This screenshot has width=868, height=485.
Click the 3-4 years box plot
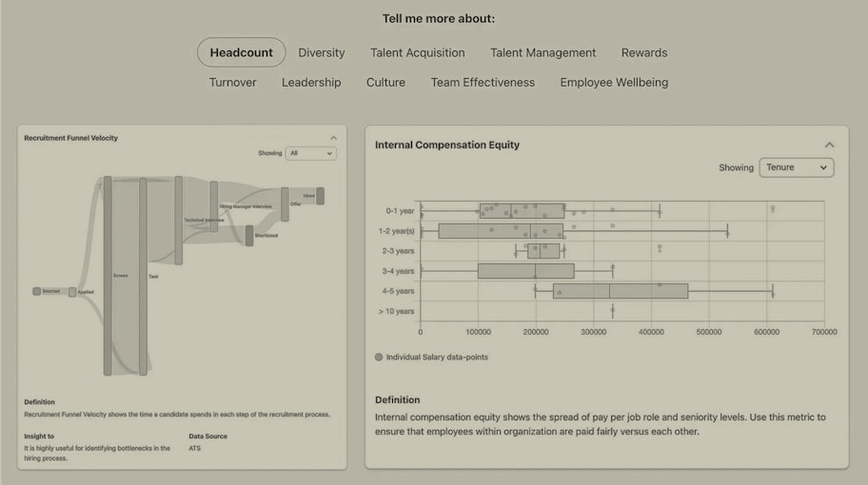tap(526, 271)
